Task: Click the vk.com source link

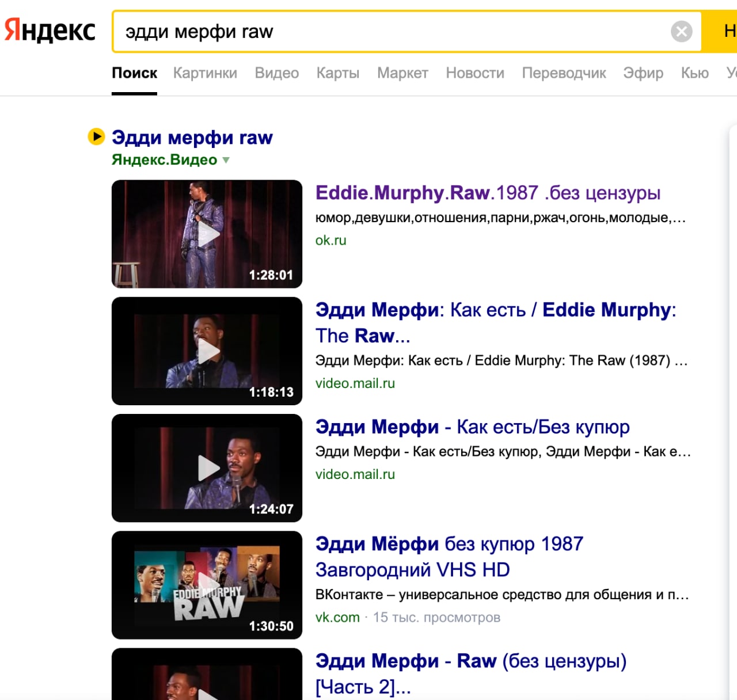Action: click(x=337, y=617)
